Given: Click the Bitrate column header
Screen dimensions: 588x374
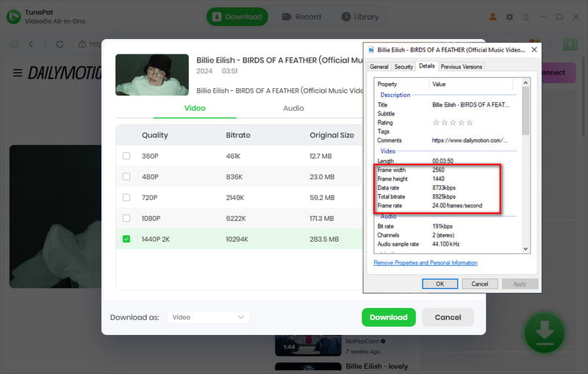Looking at the screenshot, I should click(238, 135).
